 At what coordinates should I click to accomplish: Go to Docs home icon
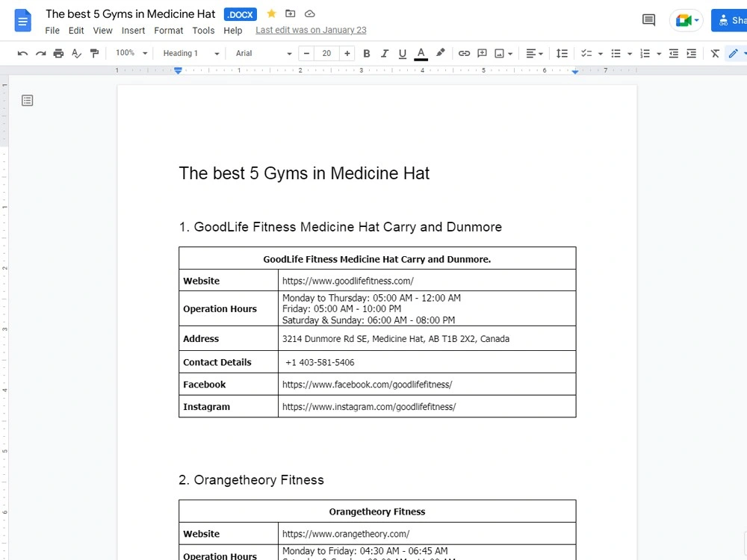(x=23, y=20)
